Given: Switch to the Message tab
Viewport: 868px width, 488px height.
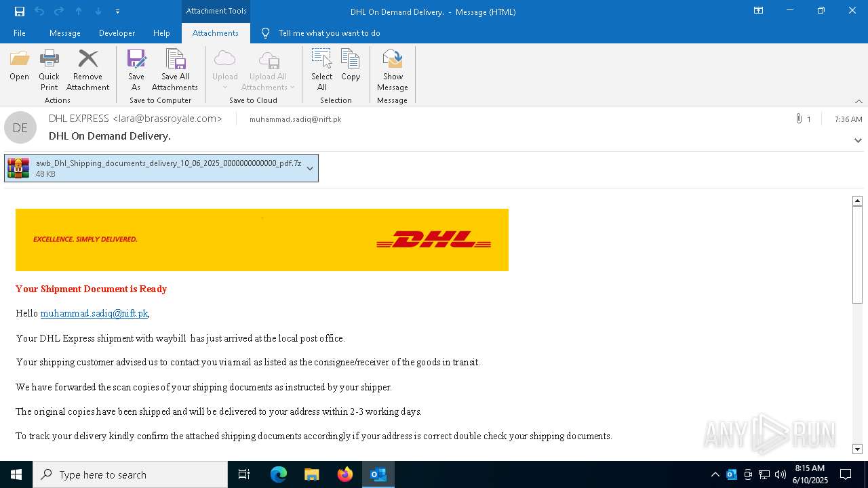Looking at the screenshot, I should coord(65,33).
